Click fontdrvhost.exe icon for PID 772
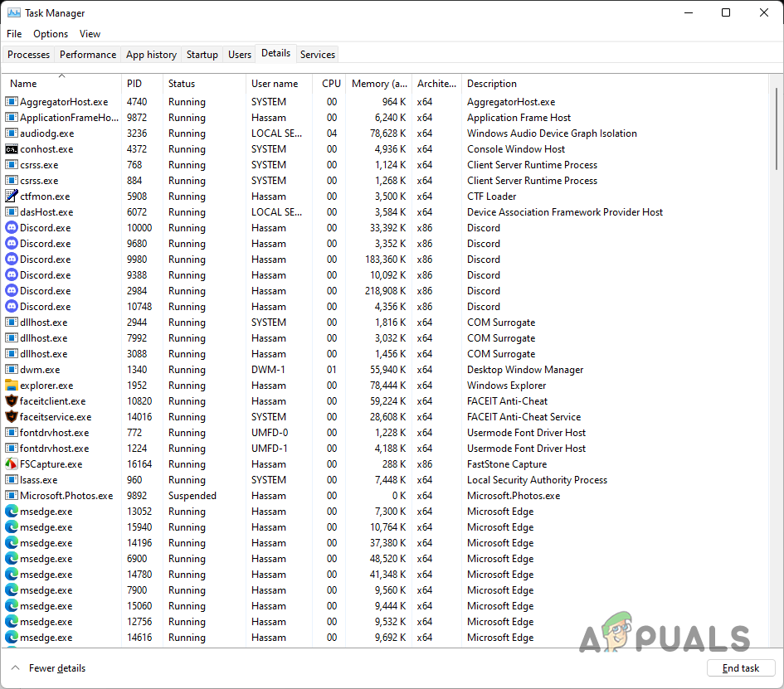 coord(12,432)
